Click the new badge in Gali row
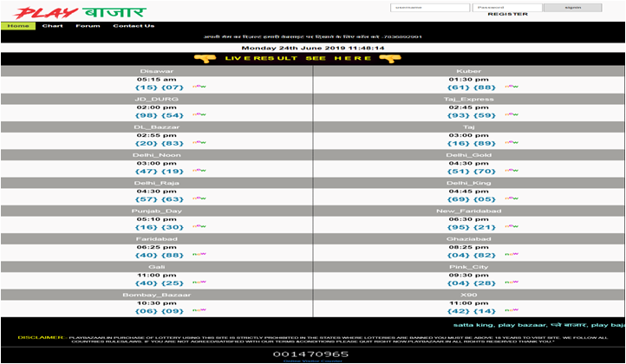Image resolution: width=626 pixels, height=364 pixels. 199,282
